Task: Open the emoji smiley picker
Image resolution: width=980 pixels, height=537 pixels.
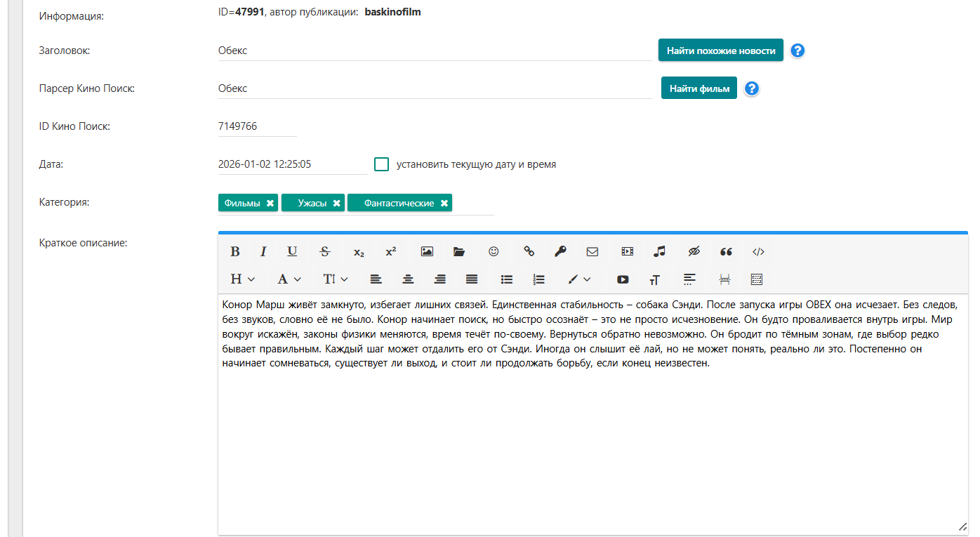Action: coord(494,252)
